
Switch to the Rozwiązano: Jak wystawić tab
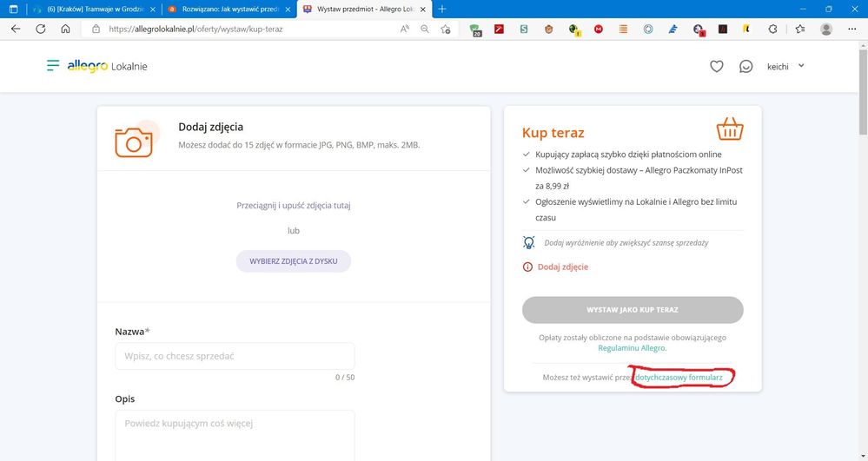(x=226, y=8)
